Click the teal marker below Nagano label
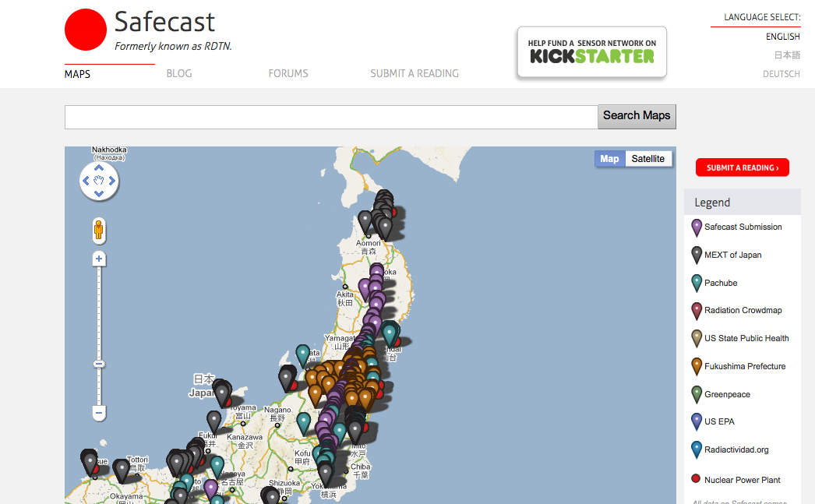 304,423
